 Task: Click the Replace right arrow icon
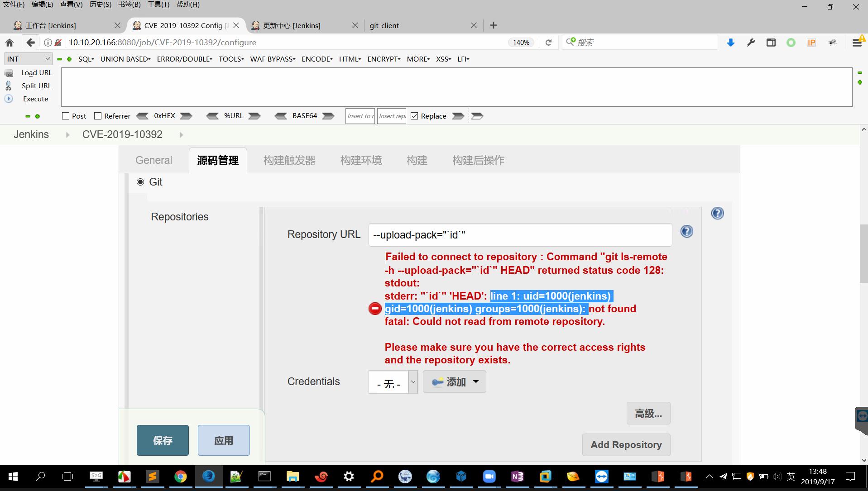[x=458, y=116]
